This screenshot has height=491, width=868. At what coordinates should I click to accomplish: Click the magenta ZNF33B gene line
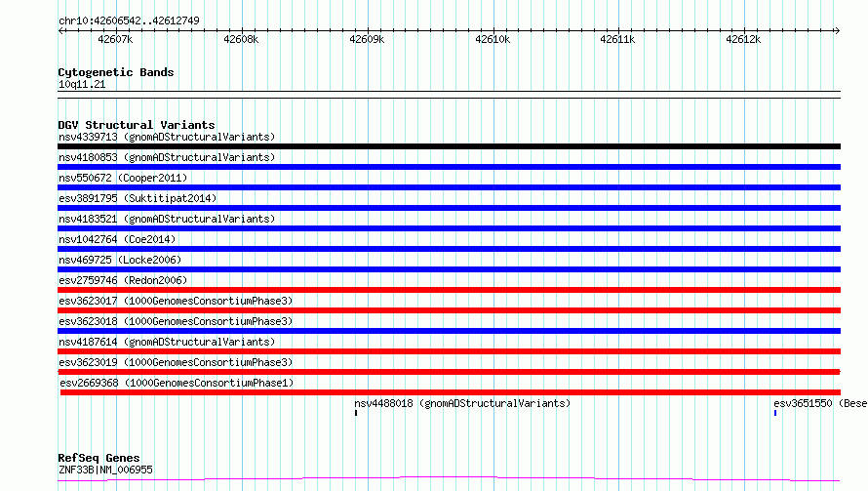[x=449, y=479]
